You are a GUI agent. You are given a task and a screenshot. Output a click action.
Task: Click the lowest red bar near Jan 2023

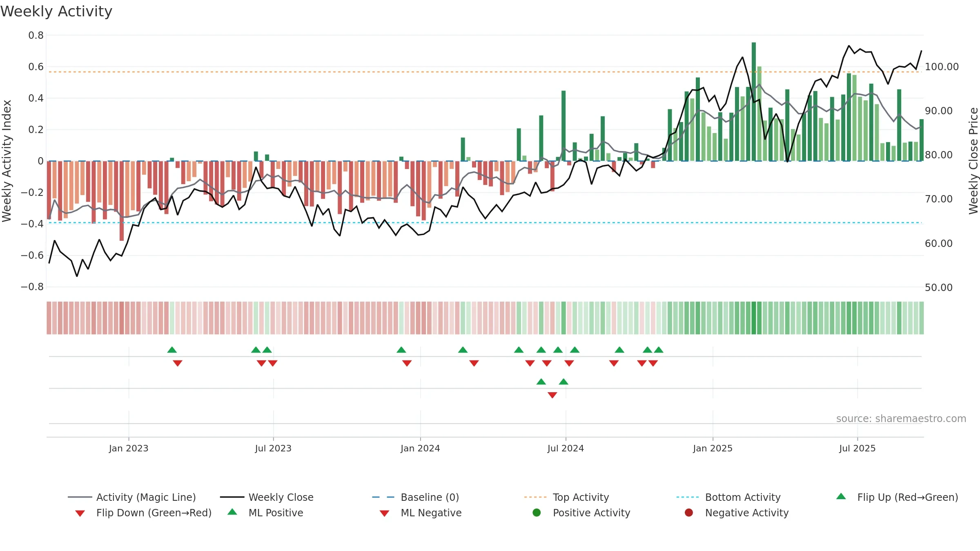122,201
